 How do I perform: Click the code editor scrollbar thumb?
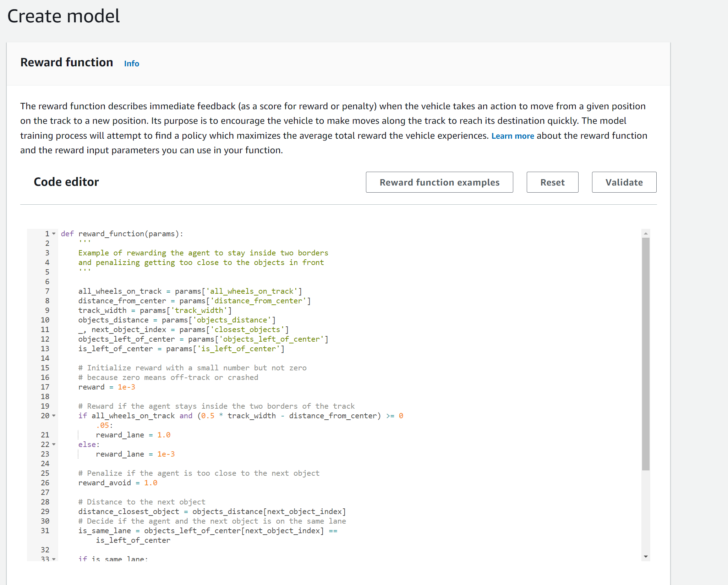pos(646,355)
